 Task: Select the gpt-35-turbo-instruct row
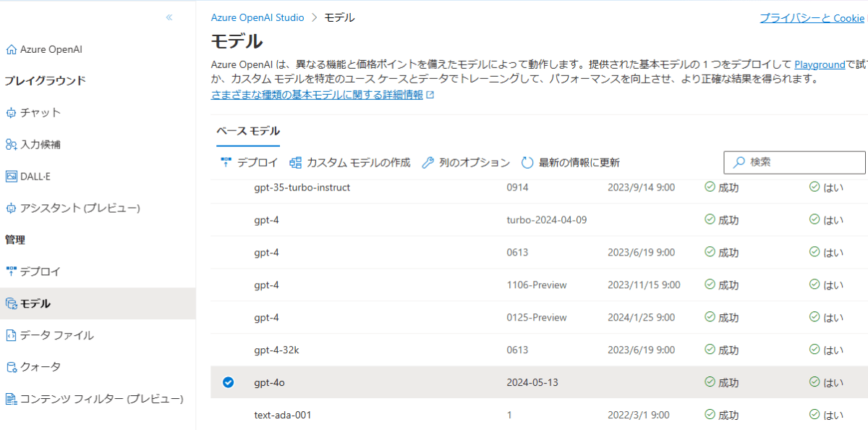539,187
